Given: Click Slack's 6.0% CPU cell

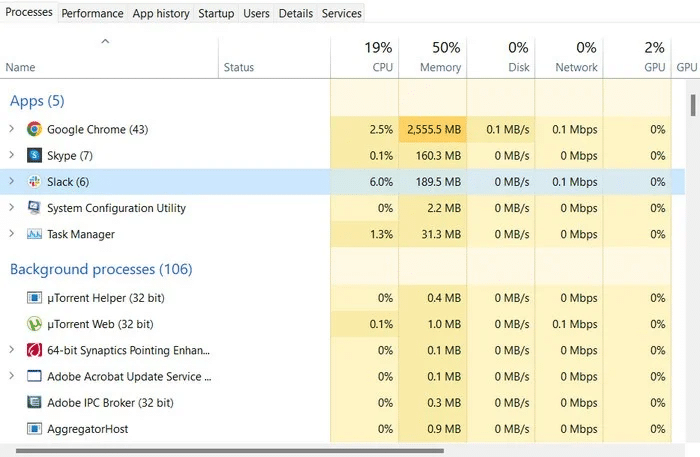Looking at the screenshot, I should [365, 182].
